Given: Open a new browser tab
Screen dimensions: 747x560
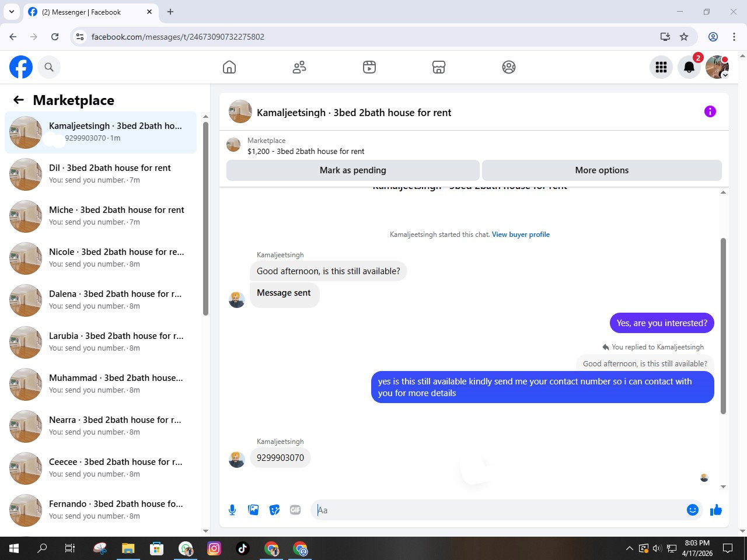Looking at the screenshot, I should [170, 12].
